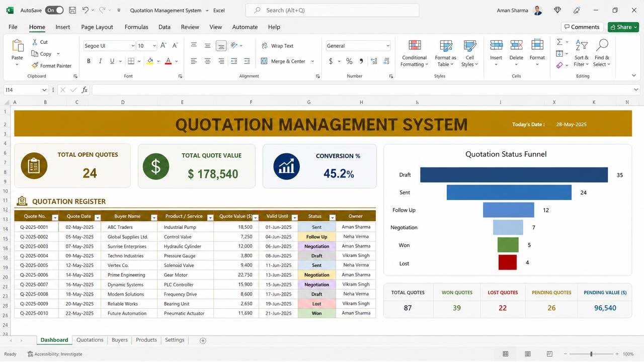Screen dimensions: 644x362
Task: Open the Product / Service filter dropdown
Action: (x=210, y=217)
